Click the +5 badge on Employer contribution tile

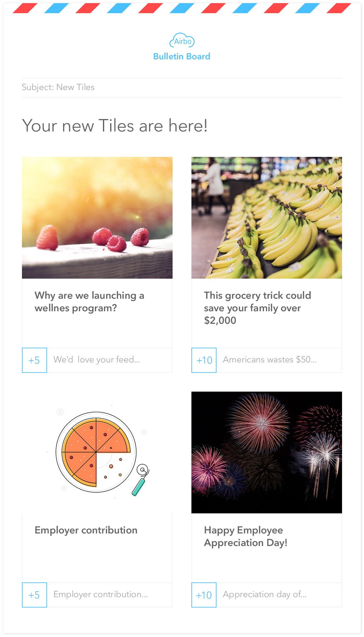pos(35,595)
